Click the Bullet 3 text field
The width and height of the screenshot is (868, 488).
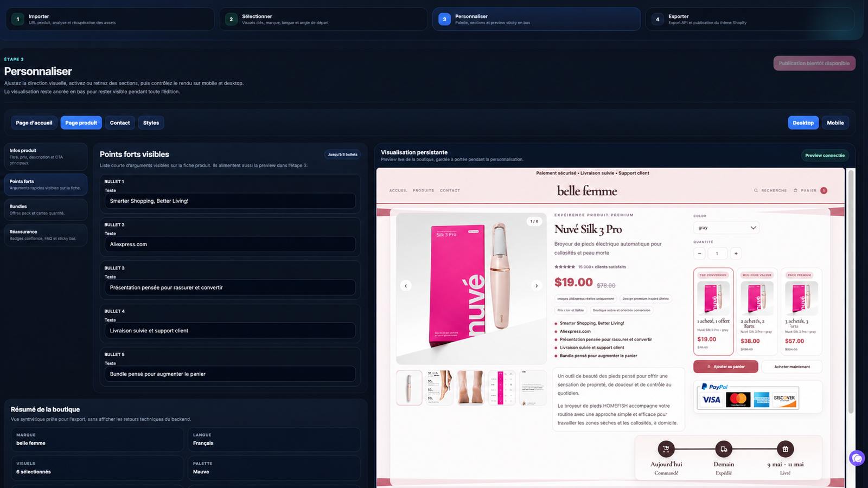[x=230, y=287]
